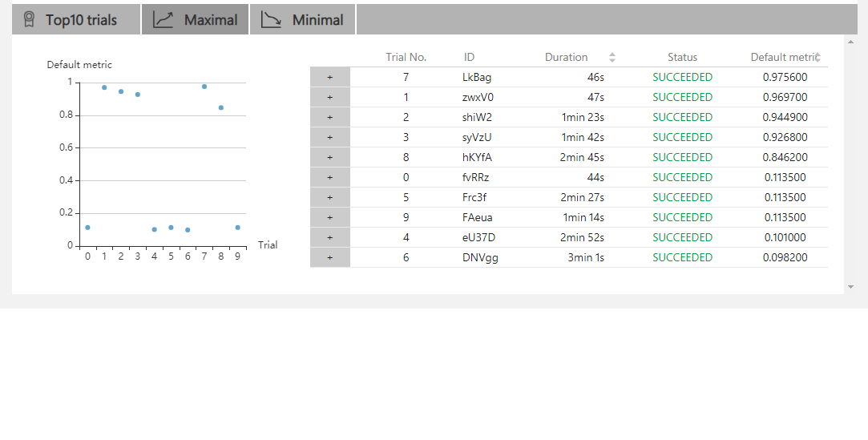Expand the DNVgg trial row
The height and width of the screenshot is (440, 868).
(x=329, y=258)
